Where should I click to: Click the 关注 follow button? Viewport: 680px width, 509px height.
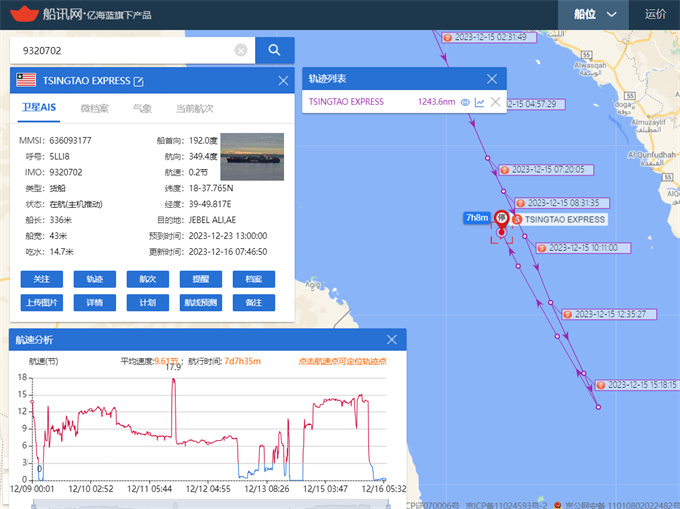(42, 279)
